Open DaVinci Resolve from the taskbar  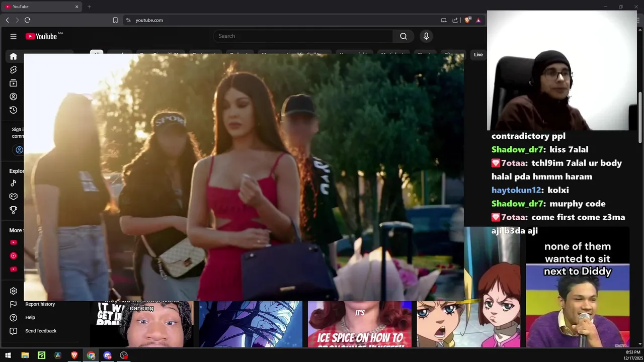pos(58,355)
